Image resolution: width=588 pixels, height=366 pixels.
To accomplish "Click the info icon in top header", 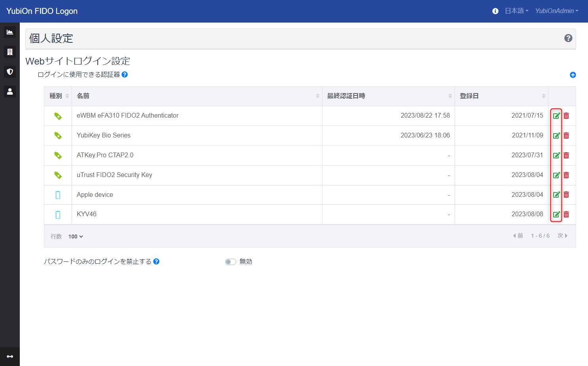I will pos(495,11).
